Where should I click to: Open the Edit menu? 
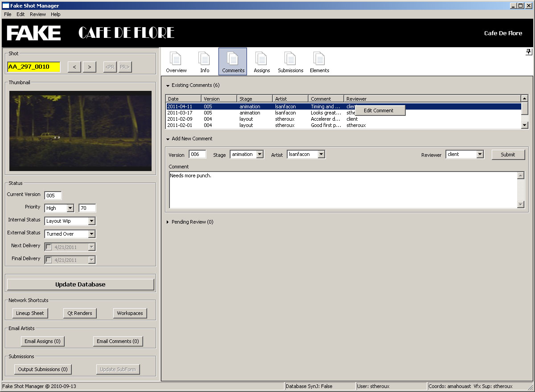pyautogui.click(x=21, y=14)
